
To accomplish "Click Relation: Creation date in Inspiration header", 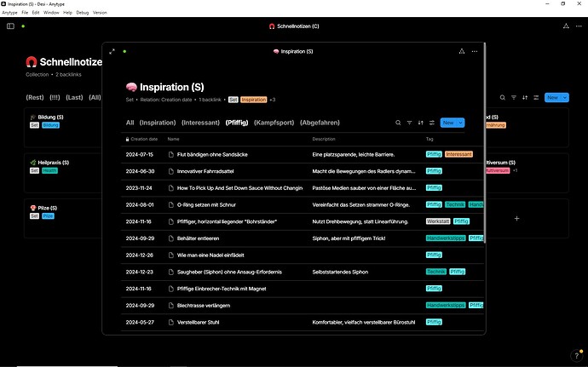I will 166,100.
